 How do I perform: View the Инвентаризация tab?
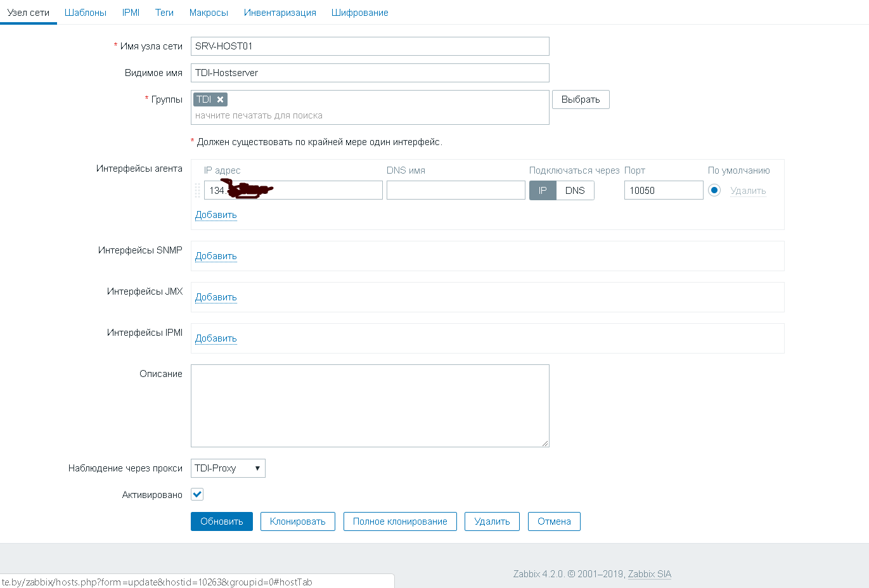pyautogui.click(x=280, y=12)
